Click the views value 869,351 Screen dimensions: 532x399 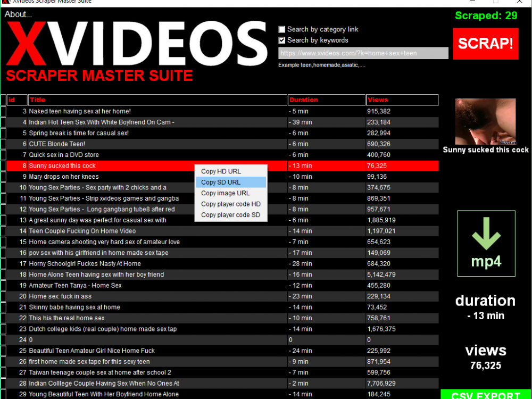pos(379,198)
